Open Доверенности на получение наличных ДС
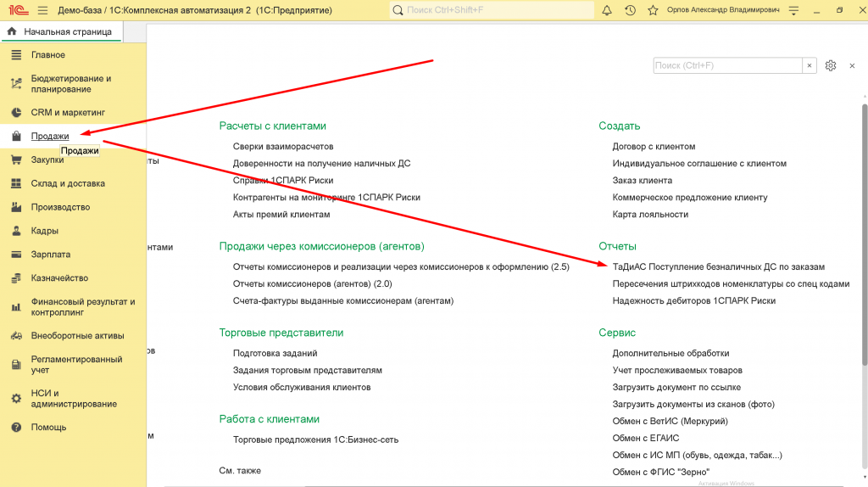Screen dimensions: 868x487 [321, 164]
